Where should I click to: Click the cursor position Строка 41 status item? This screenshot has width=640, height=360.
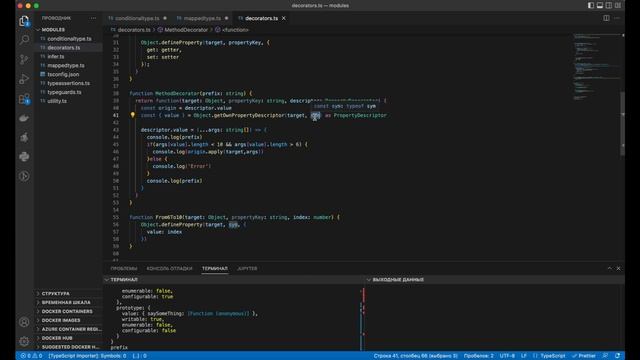click(x=416, y=356)
